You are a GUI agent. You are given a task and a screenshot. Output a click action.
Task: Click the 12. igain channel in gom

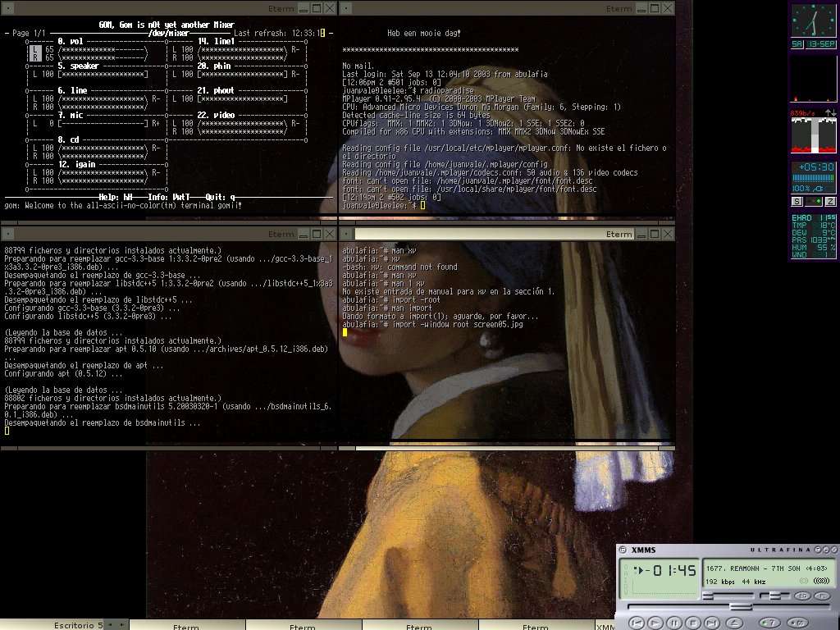point(76,164)
